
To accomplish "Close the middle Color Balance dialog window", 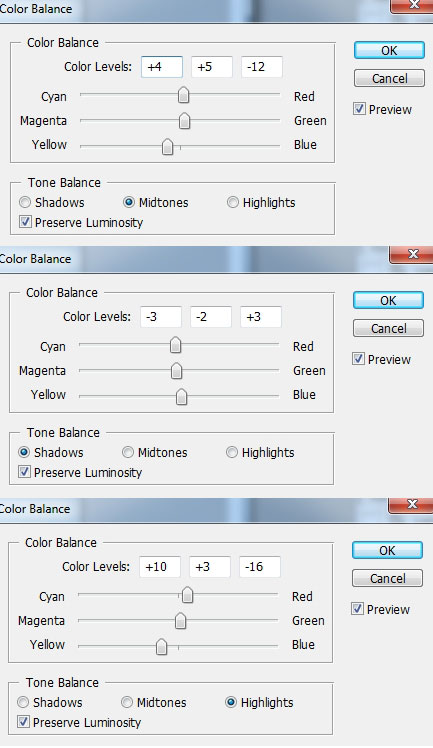I will tap(413, 254).
